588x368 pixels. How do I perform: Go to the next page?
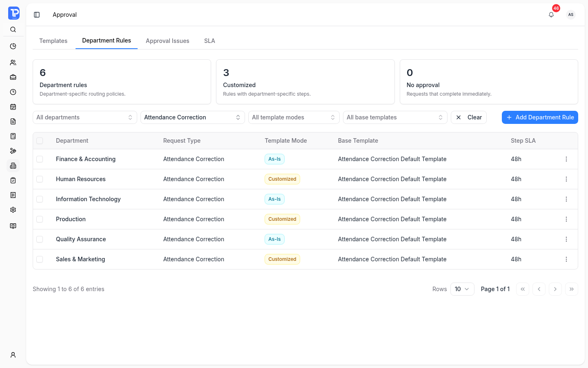click(555, 289)
